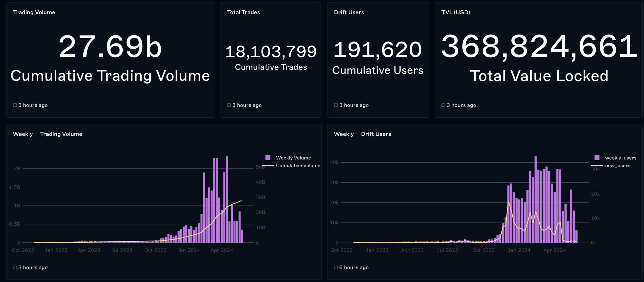Click the timestamp icon in the TVL (USD) panel
The image size is (644, 282).
click(x=443, y=105)
